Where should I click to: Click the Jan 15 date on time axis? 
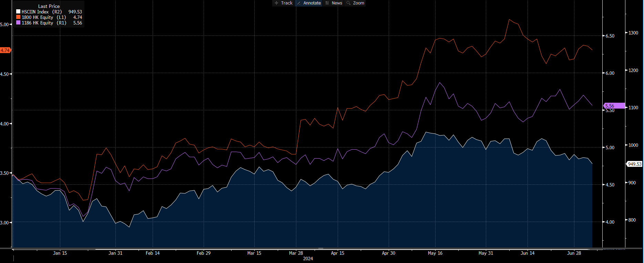click(x=60, y=253)
